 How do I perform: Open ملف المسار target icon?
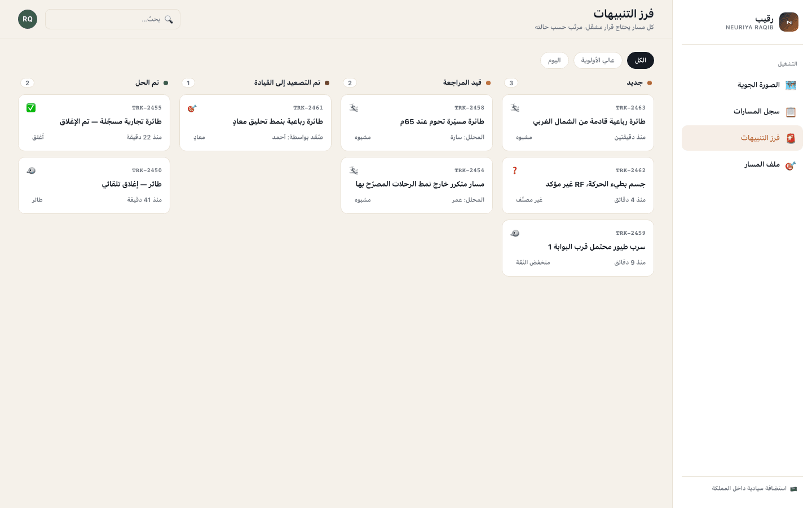click(x=791, y=165)
